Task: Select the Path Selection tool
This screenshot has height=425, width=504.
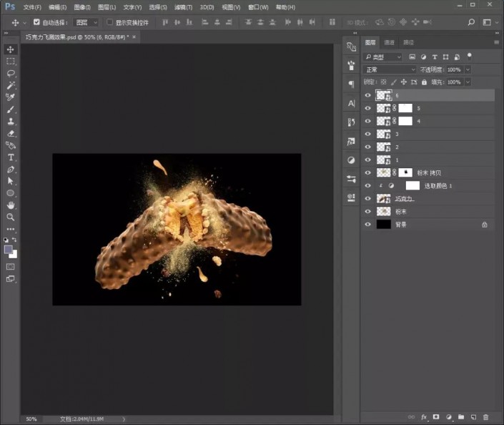Action: point(10,181)
